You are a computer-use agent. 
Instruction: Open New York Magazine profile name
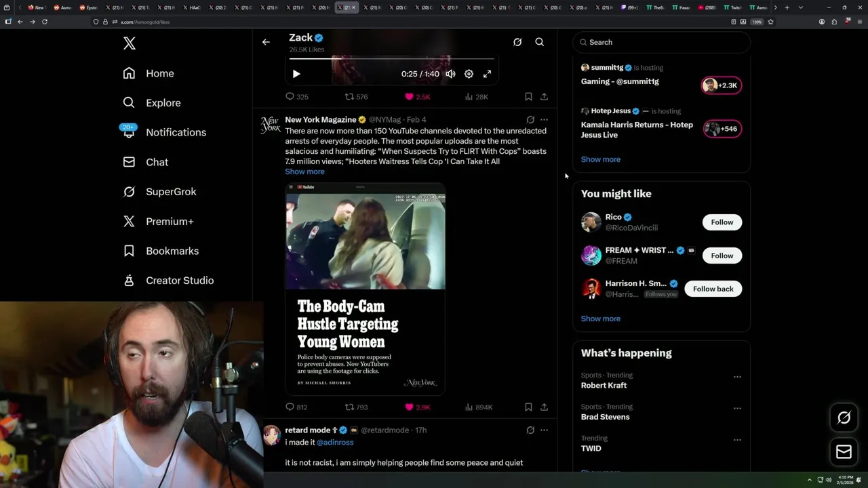pos(320,120)
